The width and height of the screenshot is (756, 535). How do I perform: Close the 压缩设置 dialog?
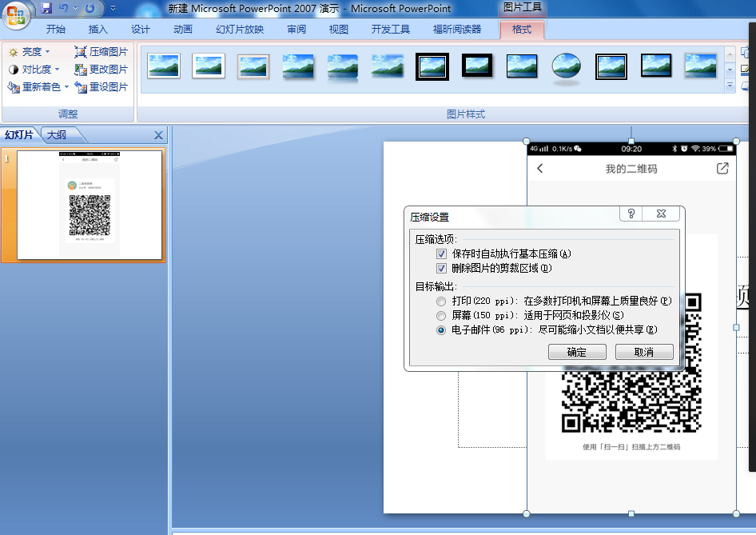(x=661, y=214)
